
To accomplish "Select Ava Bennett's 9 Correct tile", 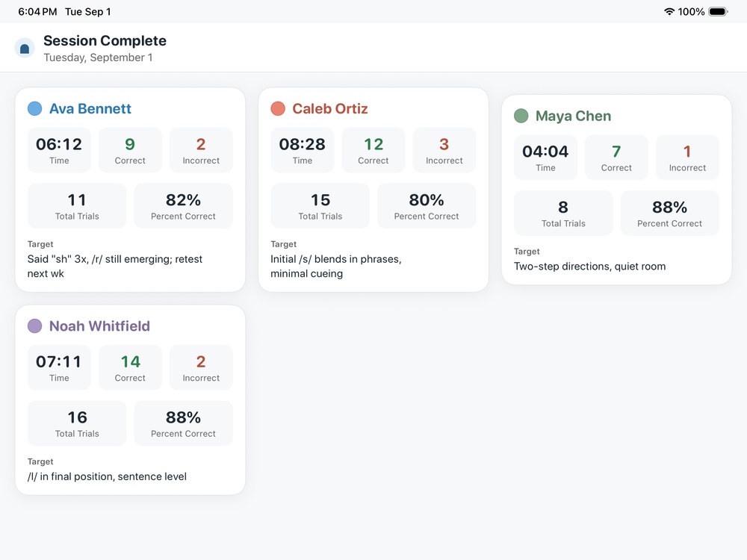I will (x=130, y=150).
